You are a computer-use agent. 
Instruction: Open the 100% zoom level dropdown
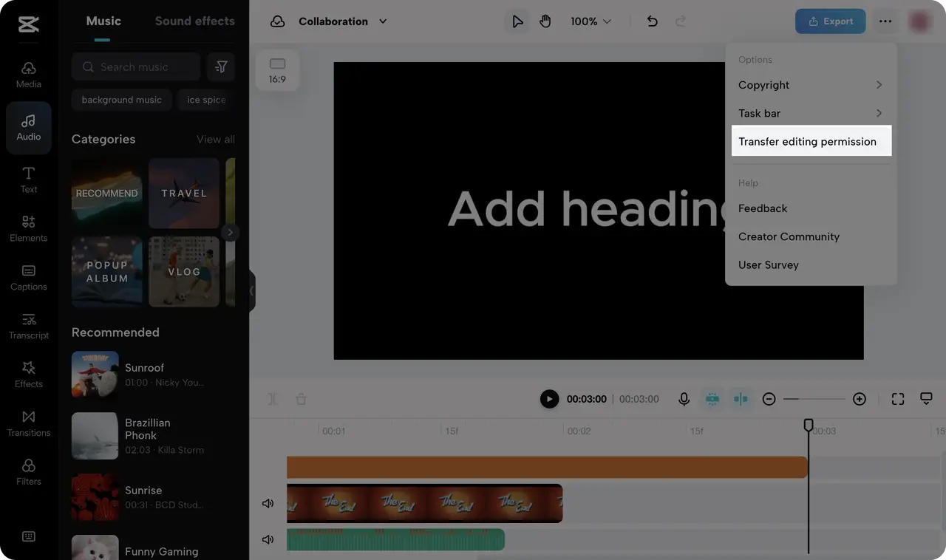point(590,21)
